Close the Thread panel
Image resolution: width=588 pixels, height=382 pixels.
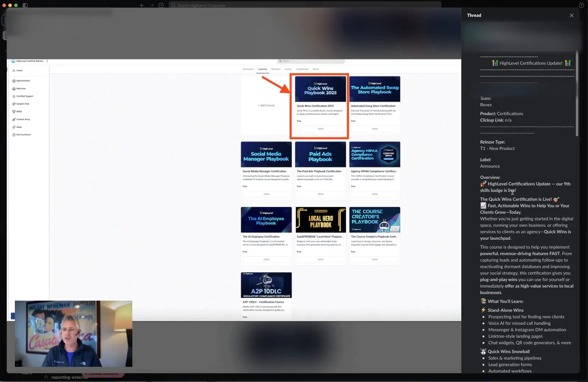coord(571,15)
